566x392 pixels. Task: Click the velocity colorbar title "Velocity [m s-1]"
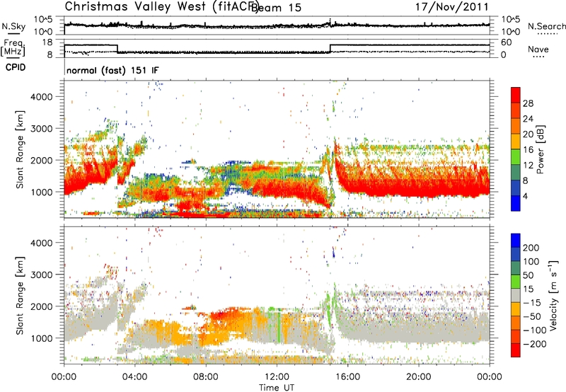553,295
